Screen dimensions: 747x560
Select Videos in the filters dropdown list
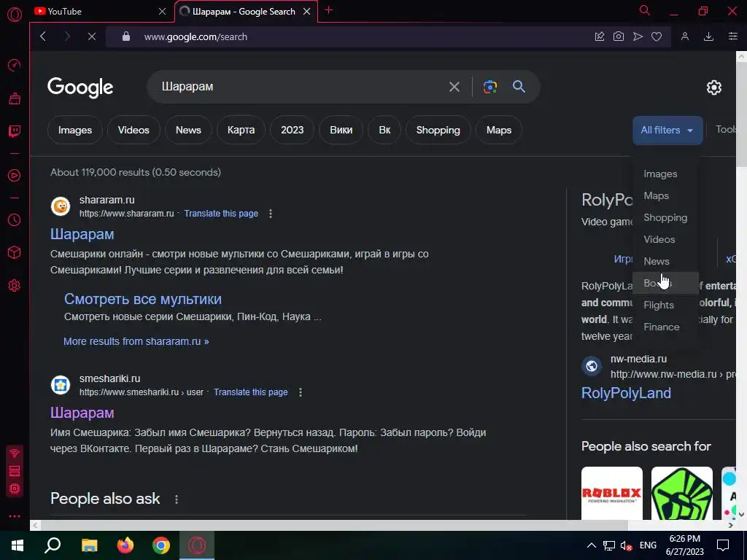tap(659, 239)
